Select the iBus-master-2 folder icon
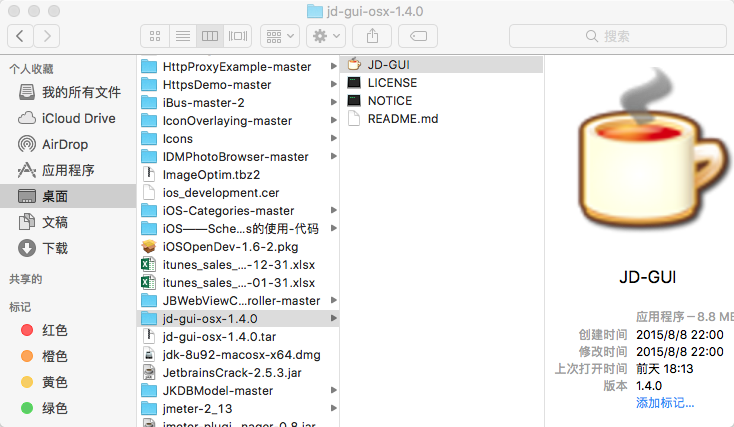The height and width of the screenshot is (427, 734). [149, 103]
